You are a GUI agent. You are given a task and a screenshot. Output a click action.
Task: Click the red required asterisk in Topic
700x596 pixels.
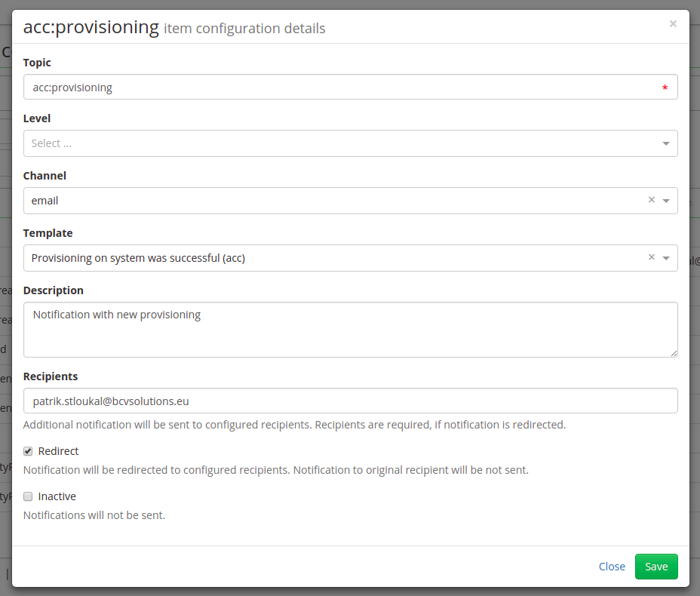pyautogui.click(x=665, y=88)
